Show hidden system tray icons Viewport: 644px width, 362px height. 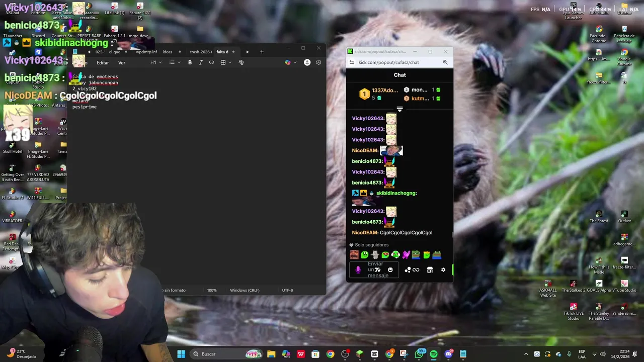click(x=526, y=354)
